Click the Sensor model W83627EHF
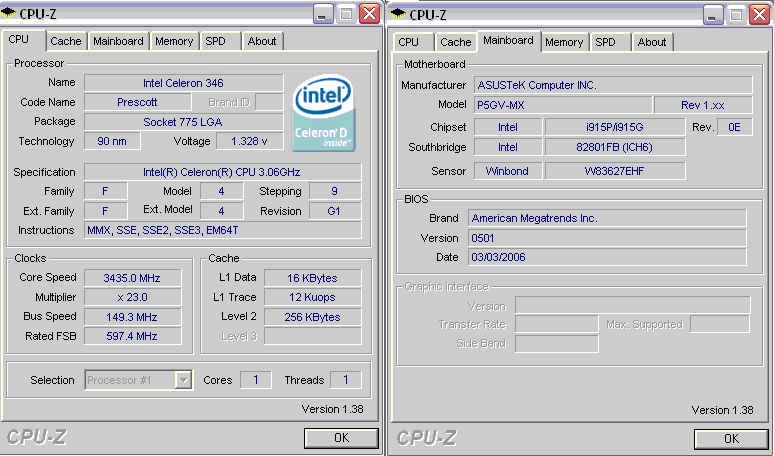 pos(615,171)
